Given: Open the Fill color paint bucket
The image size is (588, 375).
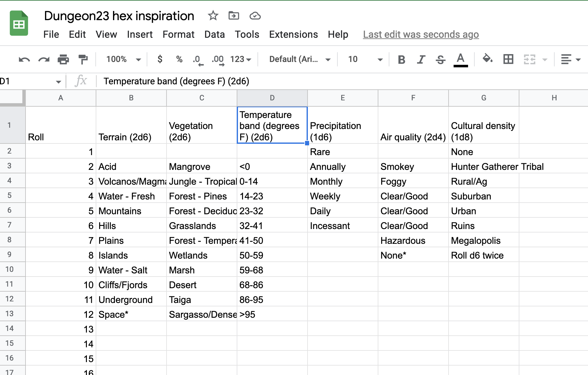Looking at the screenshot, I should coord(487,59).
